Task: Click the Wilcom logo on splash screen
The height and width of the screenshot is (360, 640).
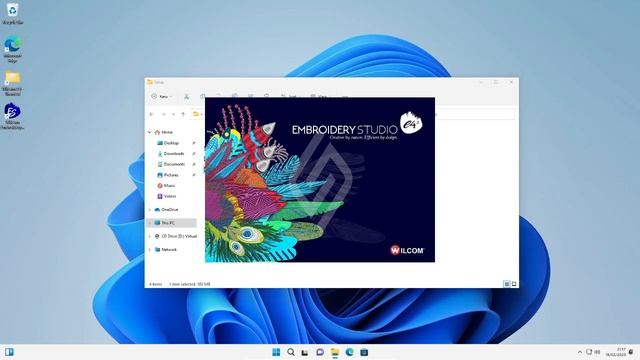Action: tap(407, 250)
